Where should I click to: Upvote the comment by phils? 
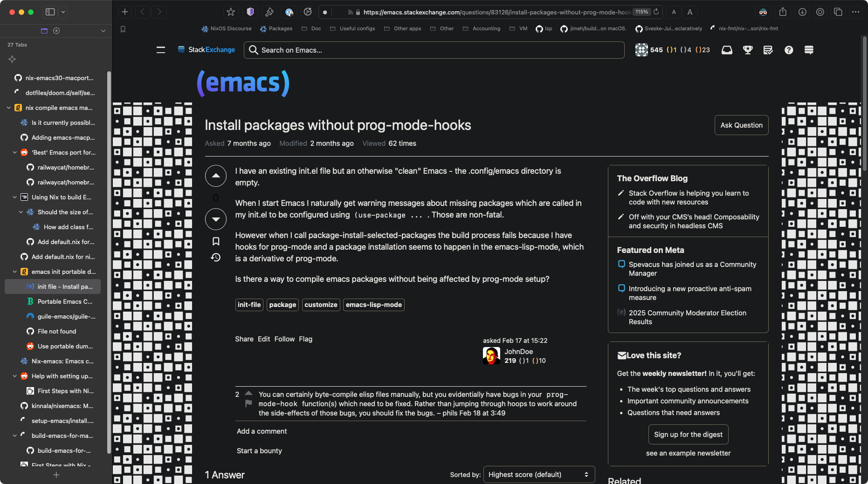pos(248,393)
